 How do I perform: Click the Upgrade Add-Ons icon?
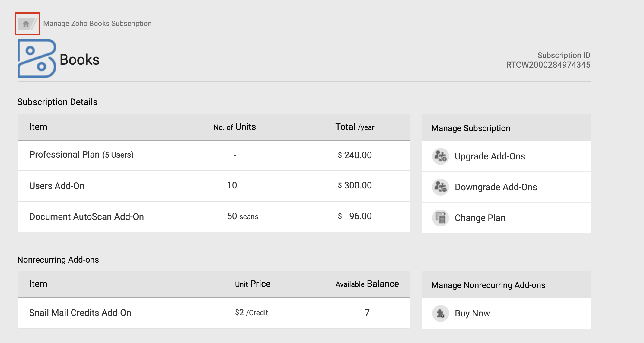pos(440,156)
